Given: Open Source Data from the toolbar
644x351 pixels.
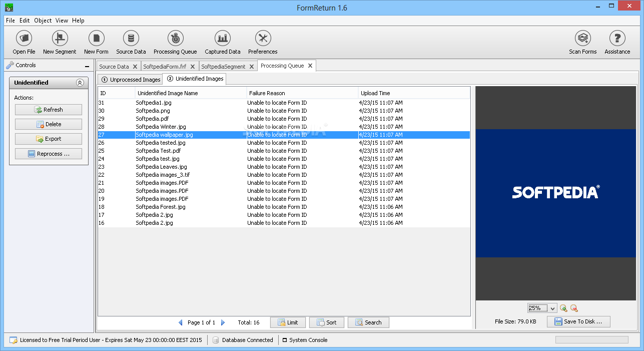Looking at the screenshot, I should [x=131, y=38].
